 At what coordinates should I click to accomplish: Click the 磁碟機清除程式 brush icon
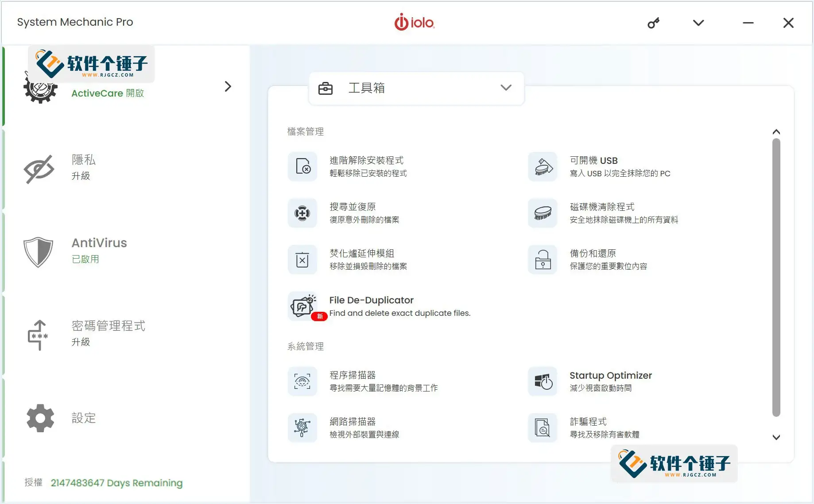point(542,213)
